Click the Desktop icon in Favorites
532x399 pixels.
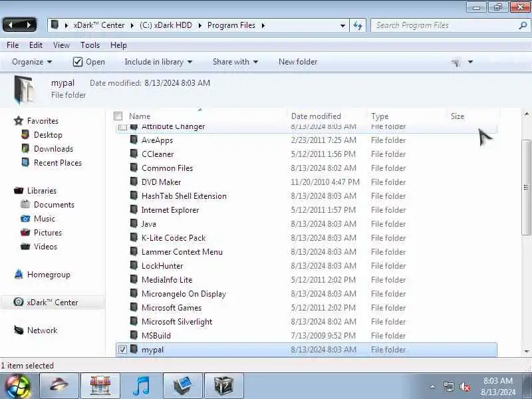pyautogui.click(x=25, y=135)
